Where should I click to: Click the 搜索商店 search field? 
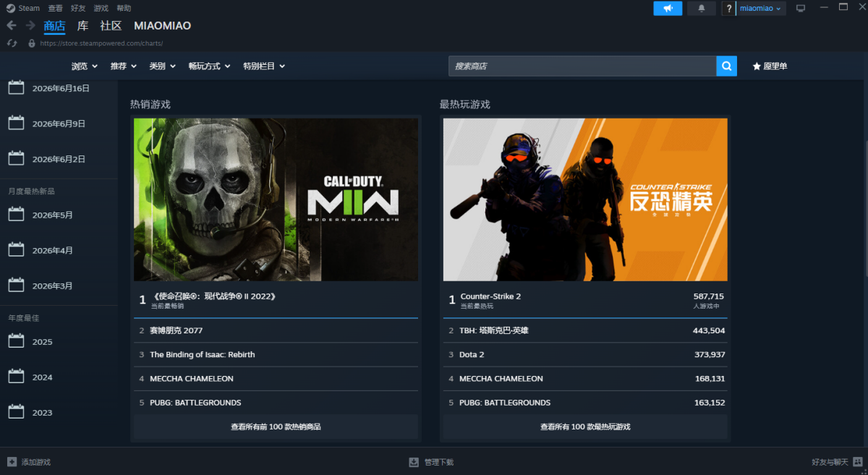[x=582, y=66]
